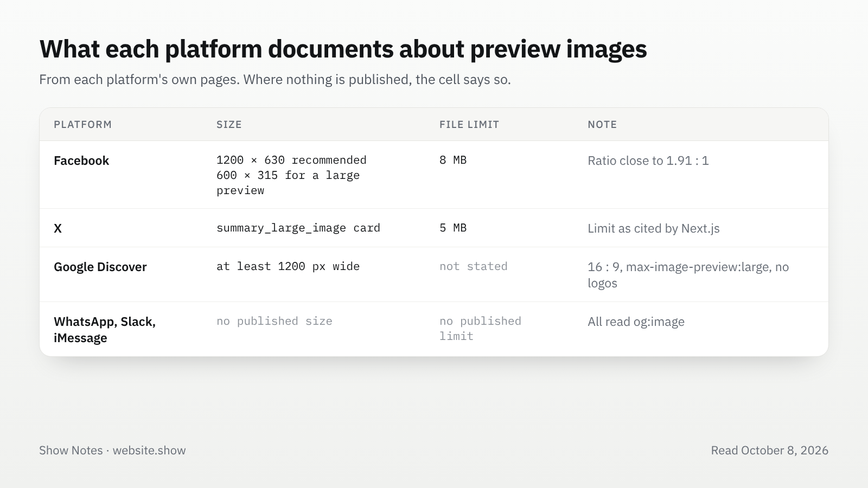The width and height of the screenshot is (868, 488).
Task: Click the '5 MB' file limit cell
Action: [453, 228]
